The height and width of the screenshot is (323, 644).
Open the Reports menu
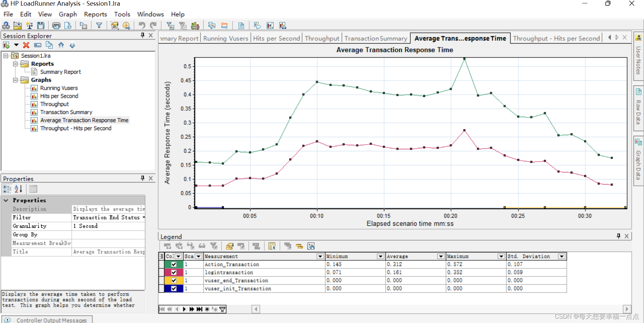pos(95,14)
